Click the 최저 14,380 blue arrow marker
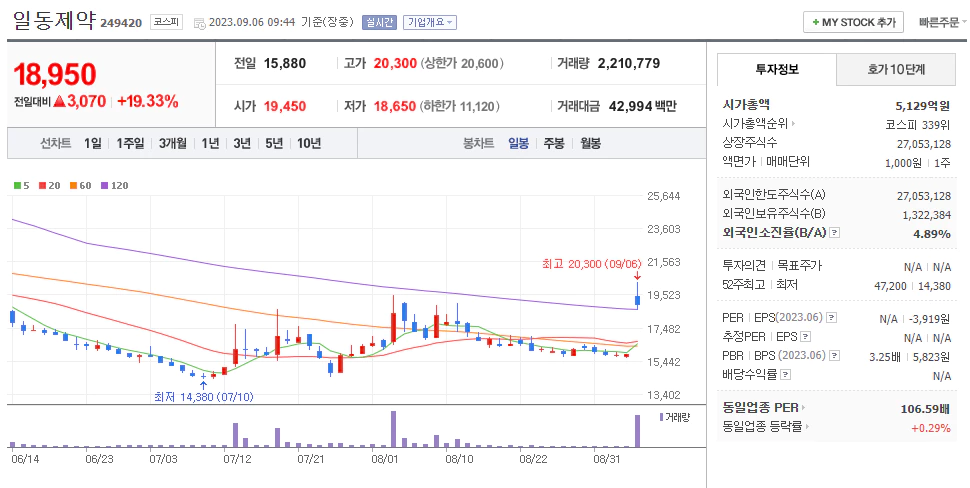The width and height of the screenshot is (970, 488). pyautogui.click(x=204, y=384)
